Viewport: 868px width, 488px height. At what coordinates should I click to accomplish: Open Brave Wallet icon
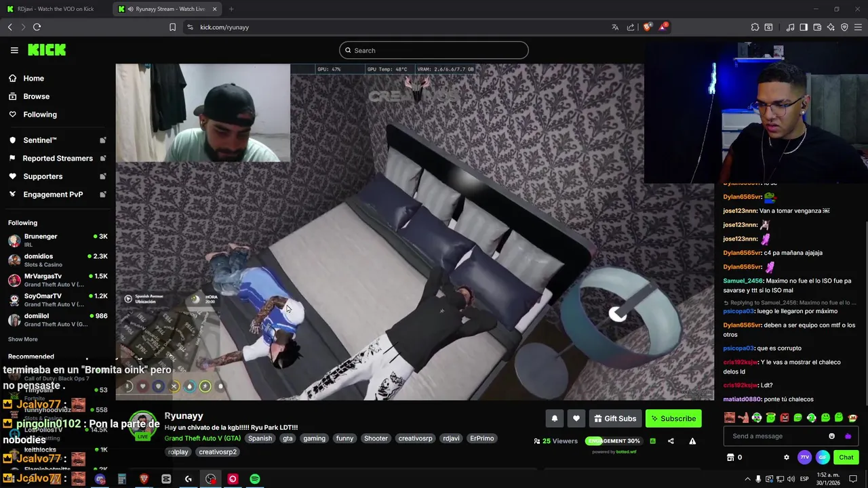817,27
